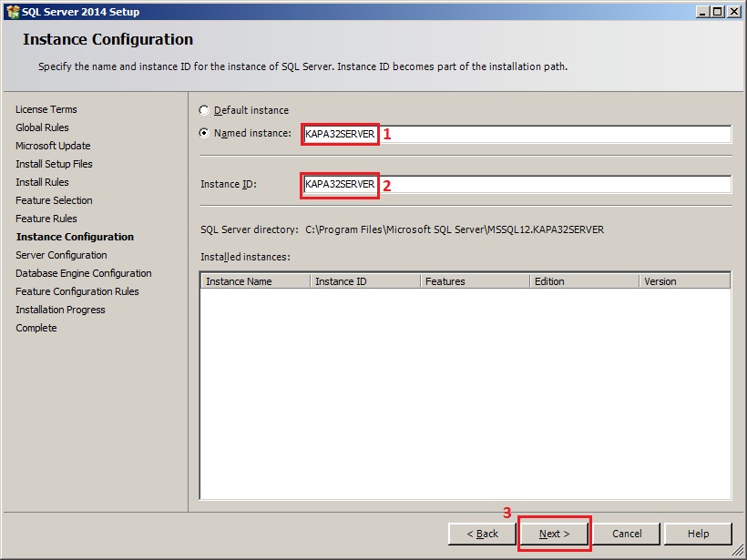Select the Default instance radio button
This screenshot has height=560, width=747.
204,110
